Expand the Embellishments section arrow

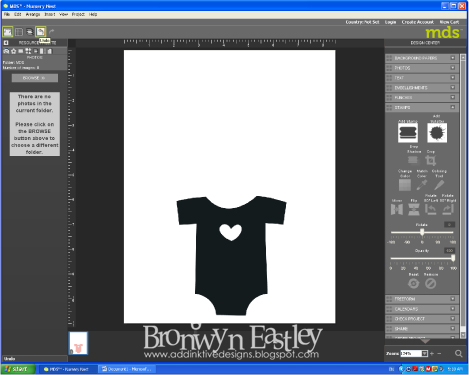pyautogui.click(x=453, y=87)
